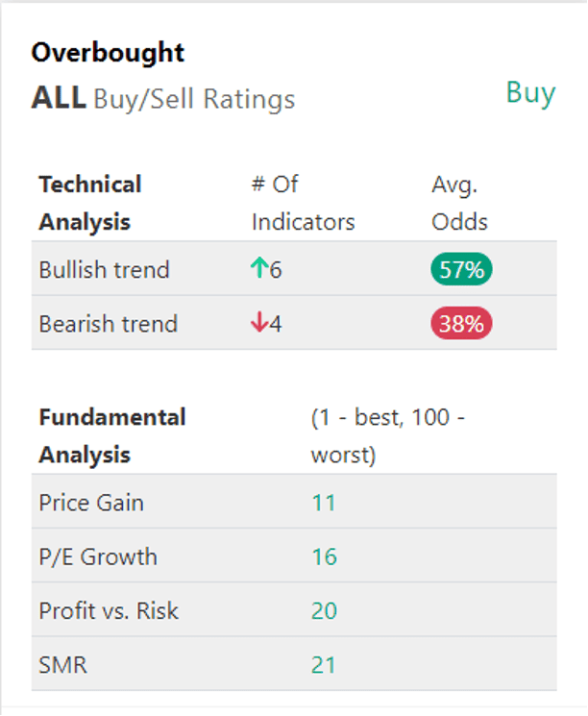
Task: Click the # Of Indicators column header
Action: (x=304, y=203)
